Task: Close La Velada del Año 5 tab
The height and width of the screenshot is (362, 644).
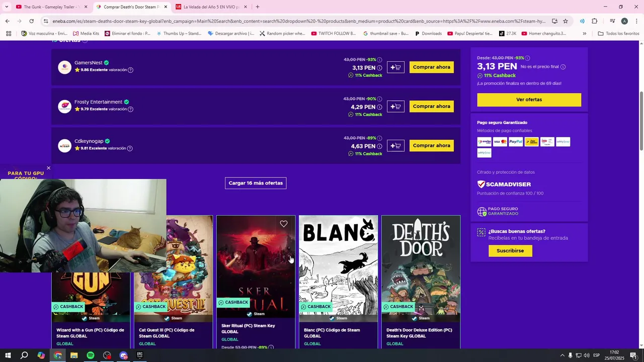Action: click(245, 7)
